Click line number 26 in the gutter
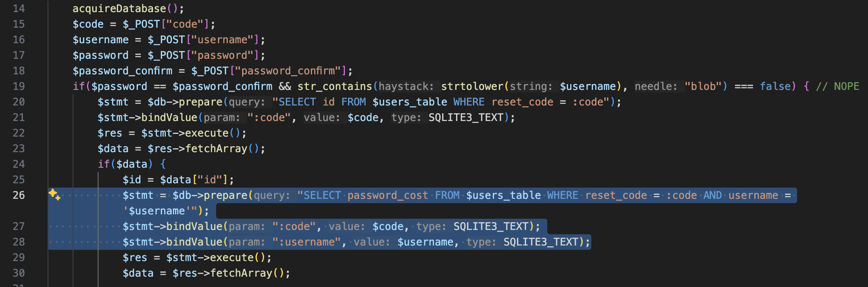 click(19, 195)
